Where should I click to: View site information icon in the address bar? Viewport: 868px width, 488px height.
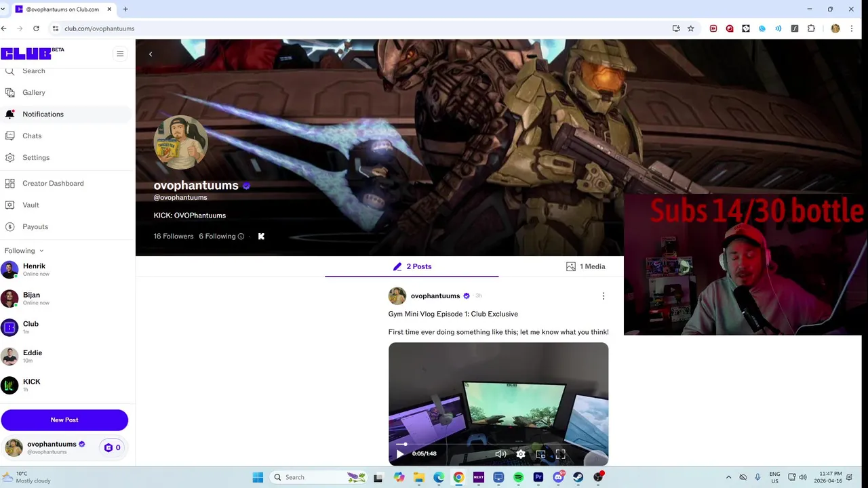point(56,28)
